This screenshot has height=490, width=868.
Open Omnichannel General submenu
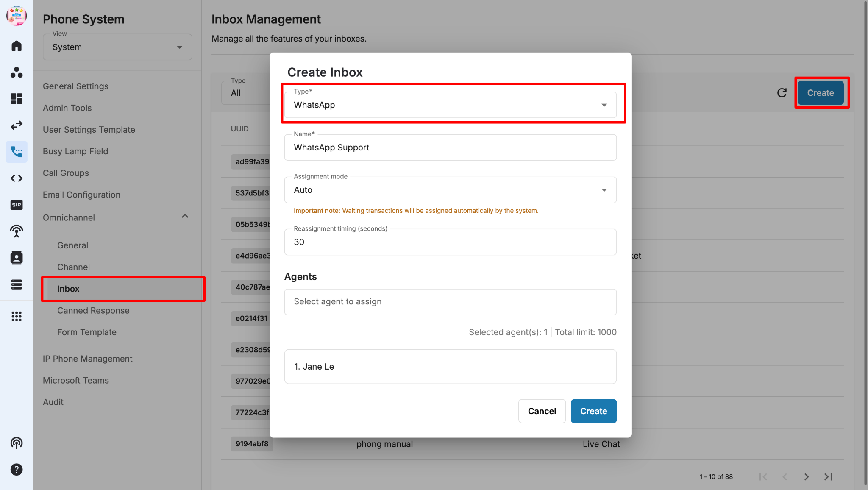(72, 245)
